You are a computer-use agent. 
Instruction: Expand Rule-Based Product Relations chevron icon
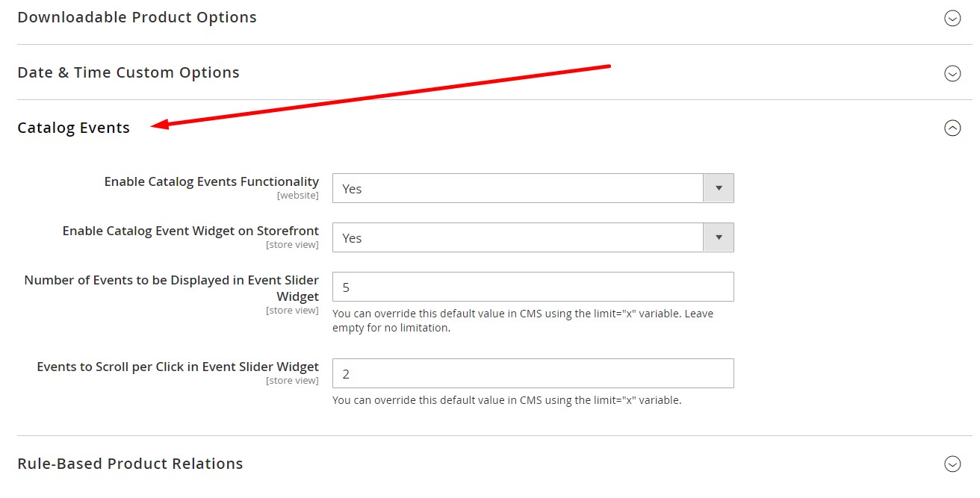click(952, 464)
